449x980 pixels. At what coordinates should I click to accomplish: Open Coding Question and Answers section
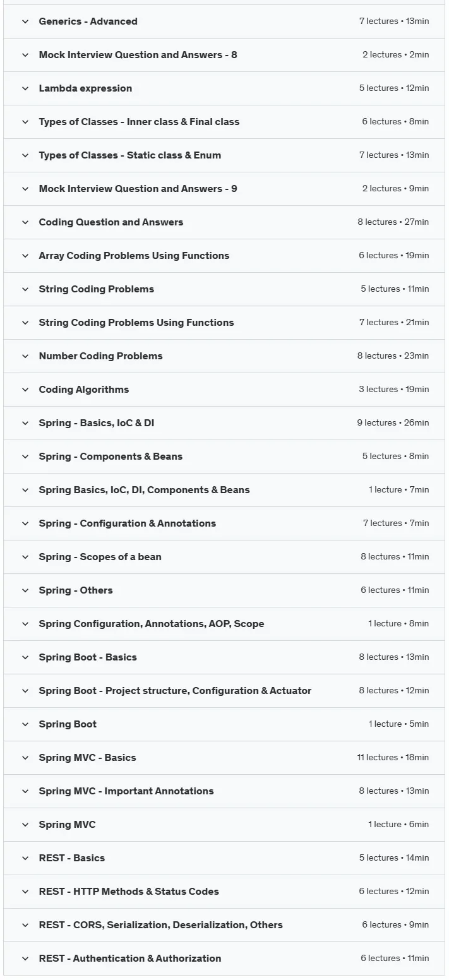tap(224, 222)
